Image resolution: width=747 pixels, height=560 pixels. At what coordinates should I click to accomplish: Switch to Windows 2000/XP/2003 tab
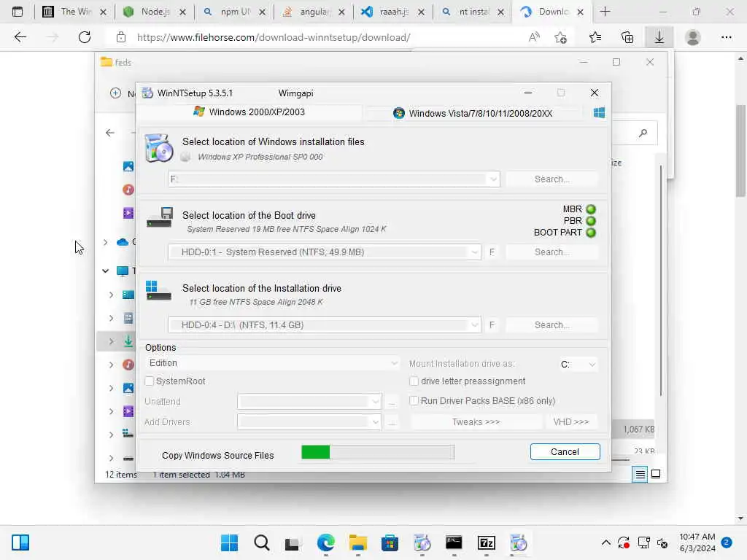point(249,112)
